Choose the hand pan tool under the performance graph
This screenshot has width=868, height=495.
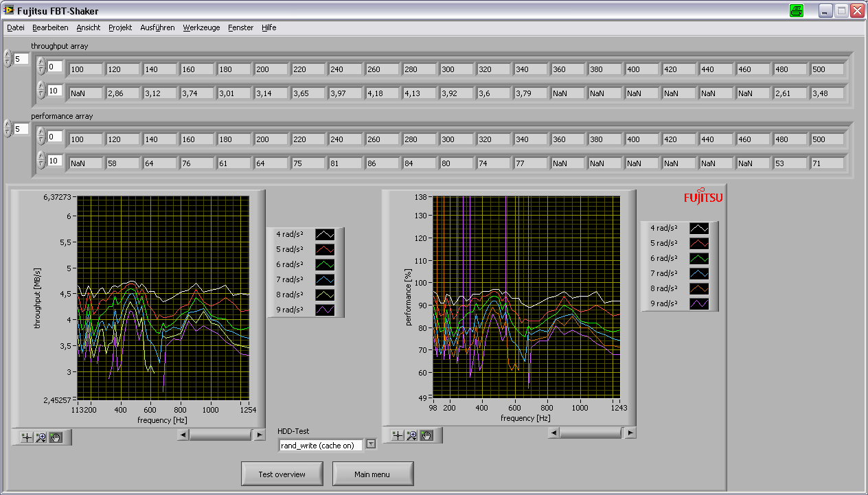pyautogui.click(x=426, y=435)
